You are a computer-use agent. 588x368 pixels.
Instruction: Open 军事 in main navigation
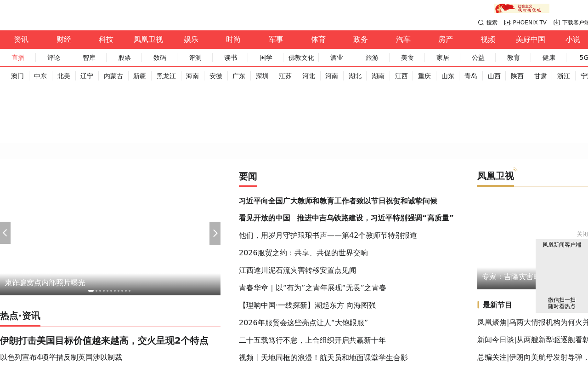(x=276, y=40)
